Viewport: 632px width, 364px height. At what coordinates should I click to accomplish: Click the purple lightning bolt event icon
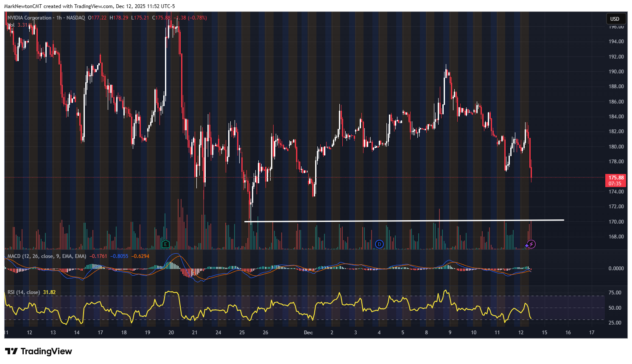[x=531, y=244]
